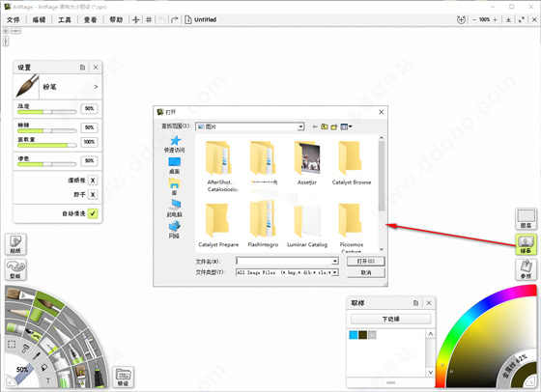541x392 pixels.
Task: Click the highlighted tracing button on the right
Action: coord(526,244)
